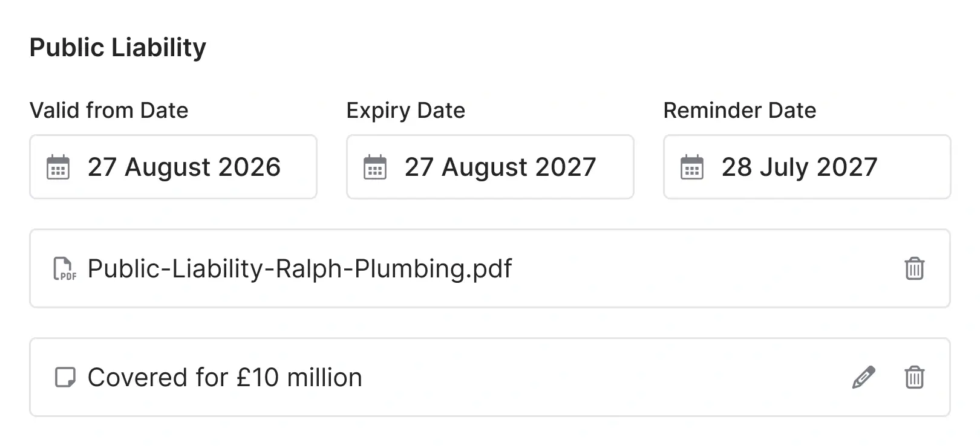Click the PDF file type icon
The width and height of the screenshot is (980, 446).
64,269
